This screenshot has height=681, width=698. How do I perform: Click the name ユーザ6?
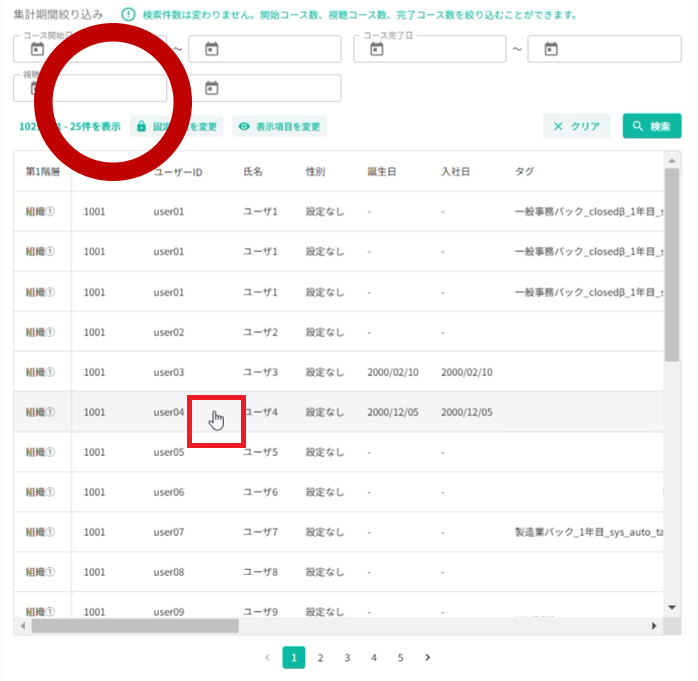pyautogui.click(x=260, y=493)
